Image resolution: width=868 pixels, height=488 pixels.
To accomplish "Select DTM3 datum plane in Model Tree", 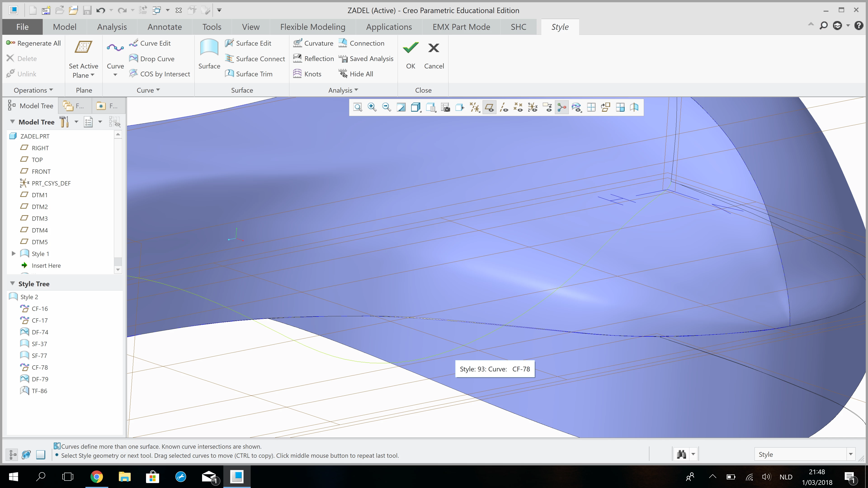I will 40,218.
